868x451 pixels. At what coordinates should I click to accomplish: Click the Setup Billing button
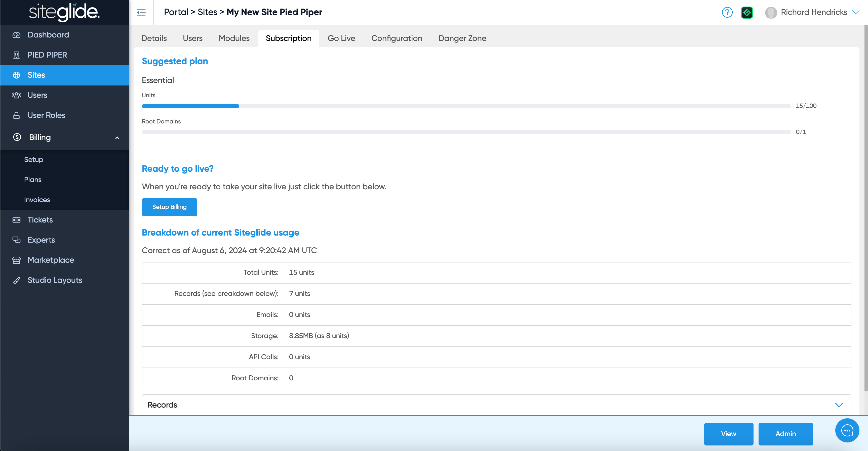[170, 207]
